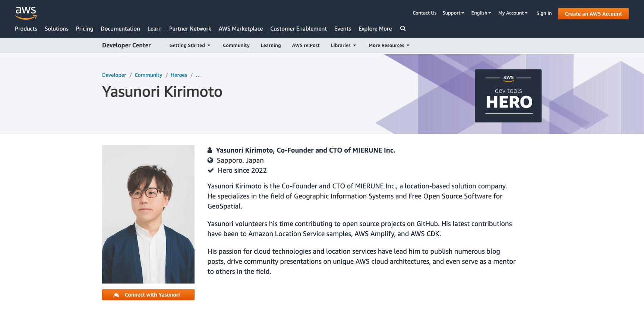The image size is (644, 313).
Task: Click the Community breadcrumb link
Action: (148, 75)
